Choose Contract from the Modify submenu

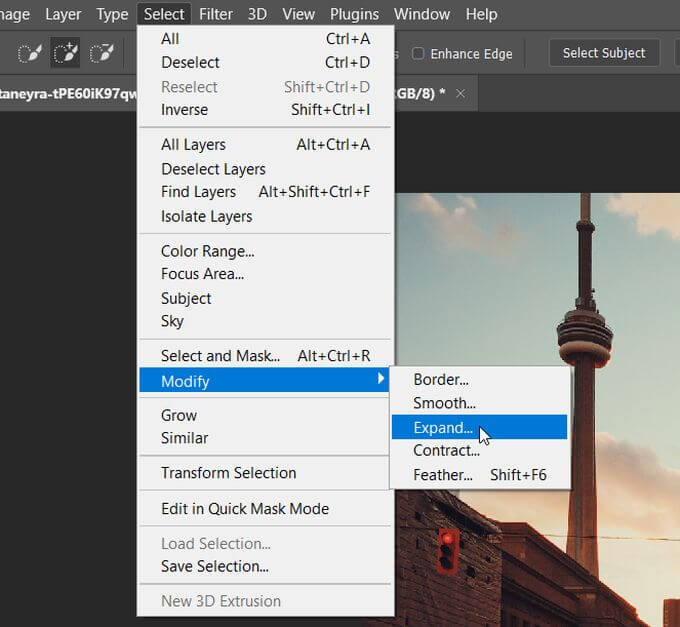446,451
